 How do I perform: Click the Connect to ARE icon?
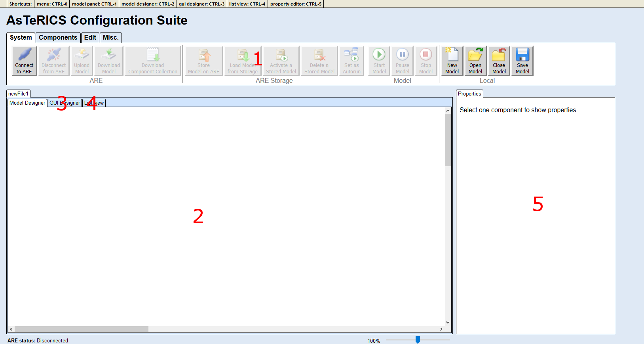pyautogui.click(x=25, y=61)
